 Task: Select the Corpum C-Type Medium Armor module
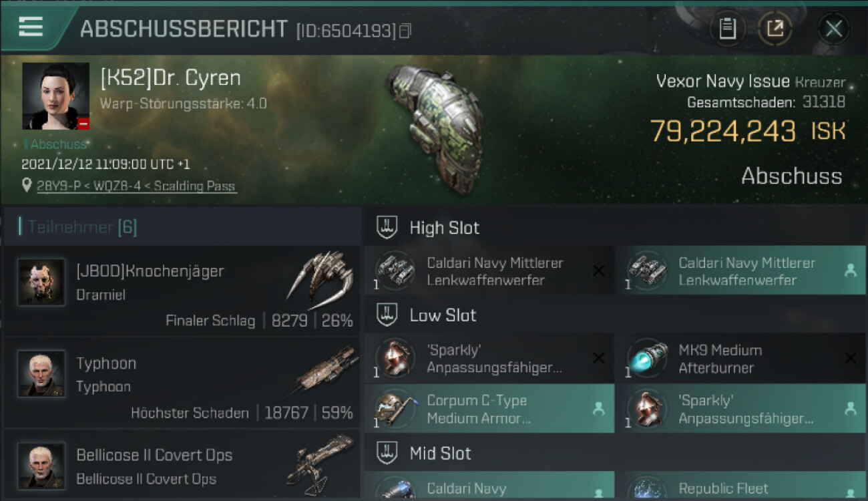point(489,408)
